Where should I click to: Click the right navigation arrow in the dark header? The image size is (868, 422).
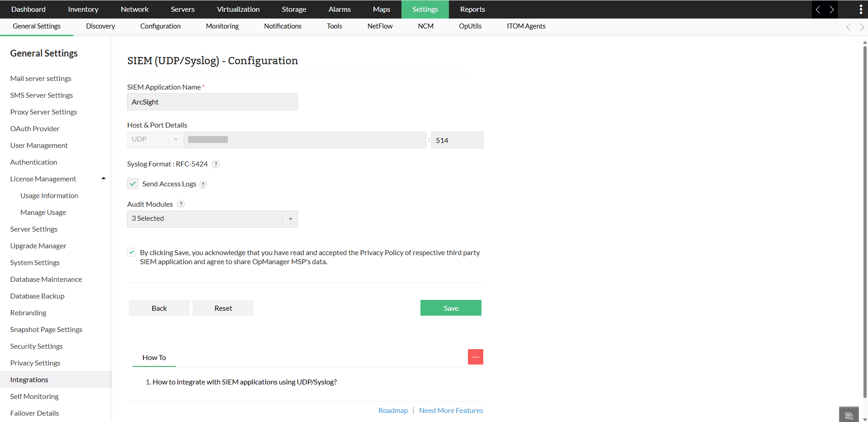click(832, 9)
